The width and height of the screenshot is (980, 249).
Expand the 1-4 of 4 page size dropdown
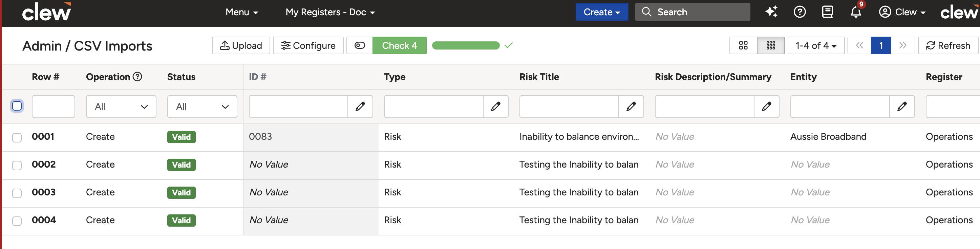[x=816, y=45]
